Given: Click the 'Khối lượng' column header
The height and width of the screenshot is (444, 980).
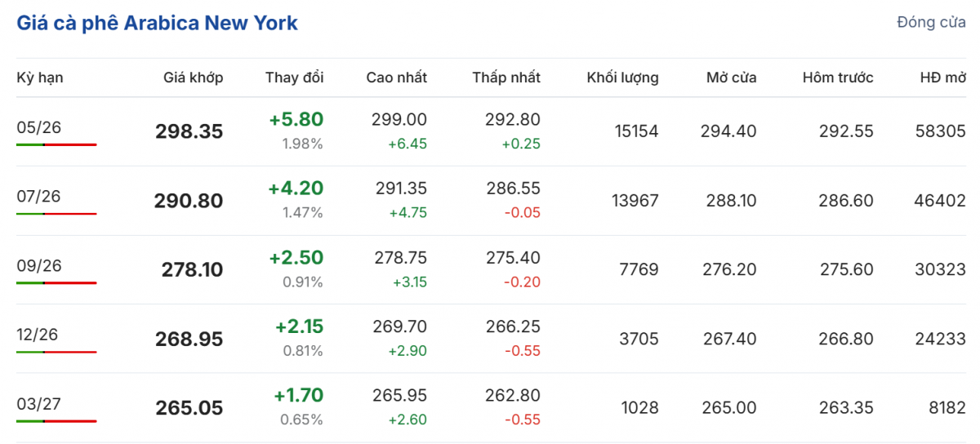Looking at the screenshot, I should (x=622, y=78).
